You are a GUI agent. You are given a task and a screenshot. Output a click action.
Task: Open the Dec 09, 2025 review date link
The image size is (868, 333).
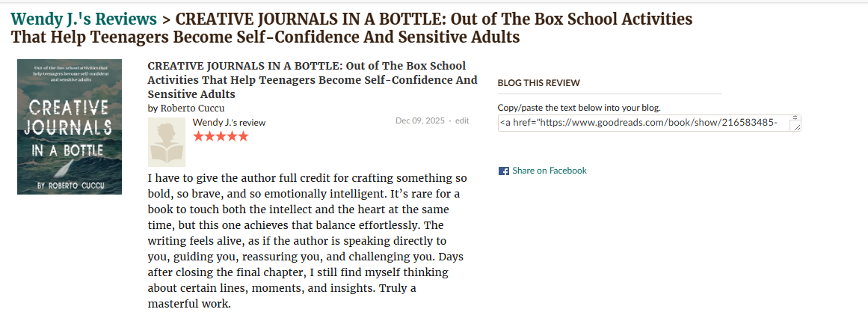click(x=419, y=120)
